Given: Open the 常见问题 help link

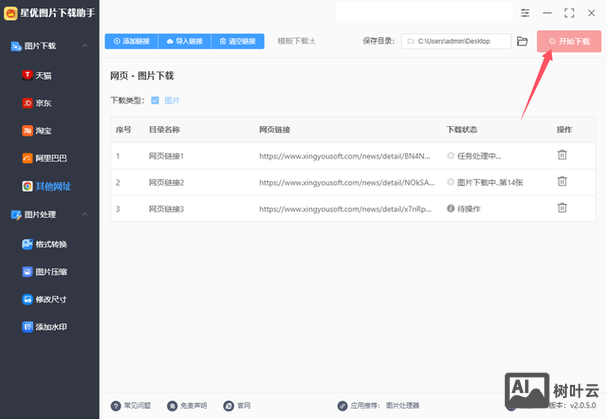Looking at the screenshot, I should (x=131, y=405).
